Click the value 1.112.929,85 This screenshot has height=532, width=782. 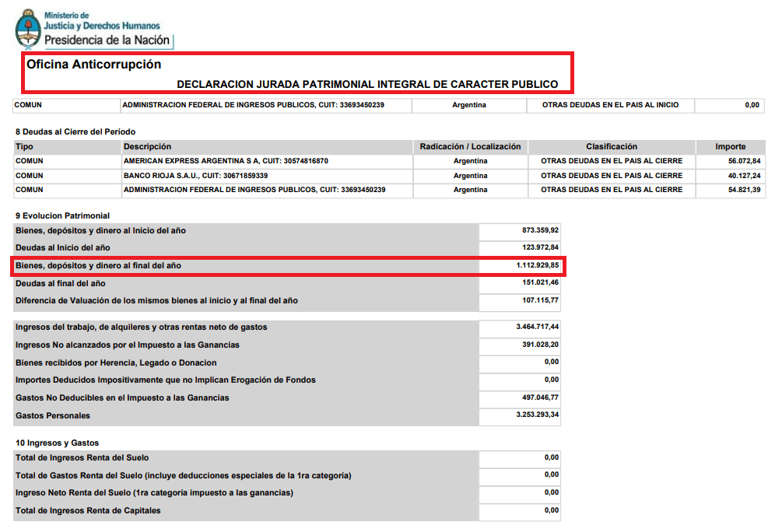tap(537, 265)
